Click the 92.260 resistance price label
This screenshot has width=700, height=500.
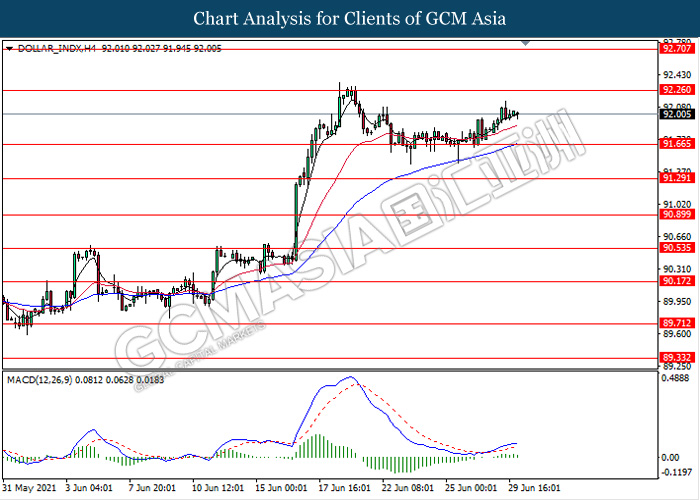point(677,90)
